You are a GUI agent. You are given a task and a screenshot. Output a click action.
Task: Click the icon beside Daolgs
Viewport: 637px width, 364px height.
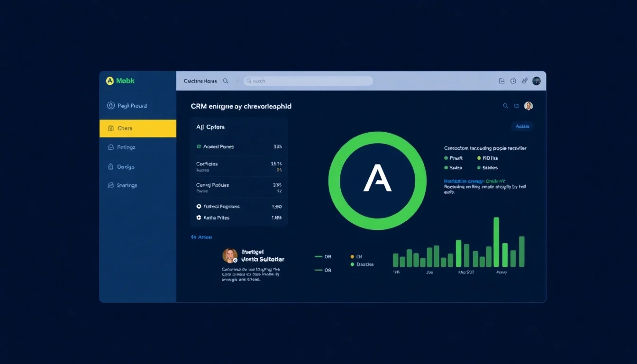point(111,167)
